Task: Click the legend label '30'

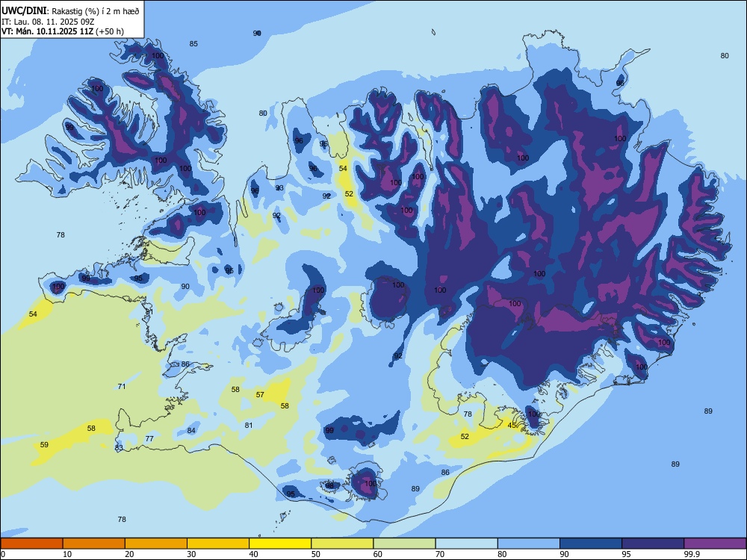Action: [x=191, y=554]
